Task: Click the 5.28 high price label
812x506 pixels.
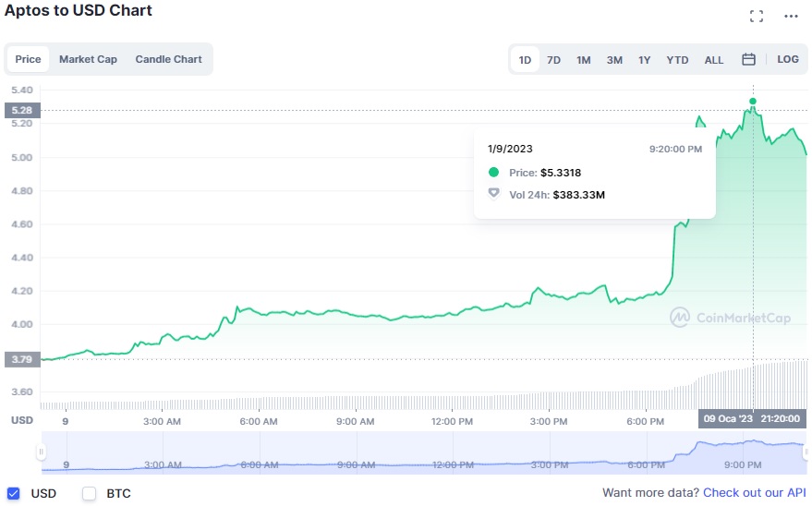Action: coord(22,110)
